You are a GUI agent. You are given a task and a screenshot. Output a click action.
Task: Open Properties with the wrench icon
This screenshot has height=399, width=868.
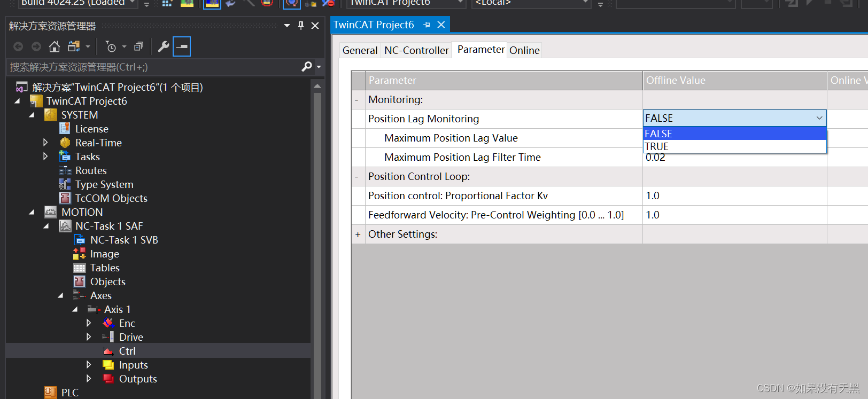(164, 46)
